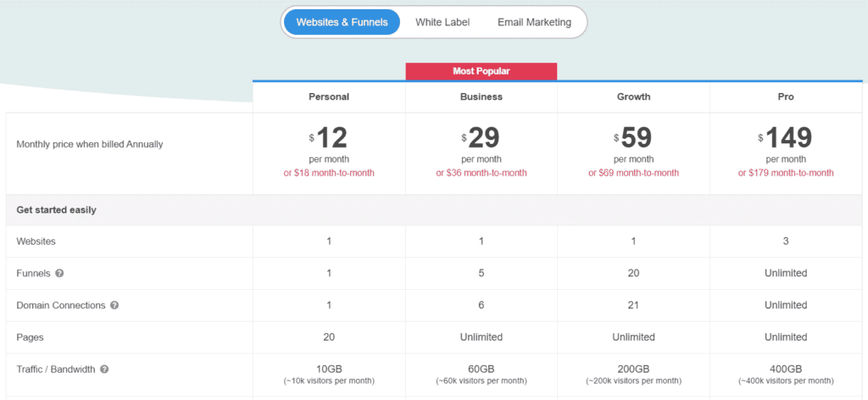Click Pro plan Funnels Unlimited value
The width and height of the screenshot is (868, 400).
786,274
